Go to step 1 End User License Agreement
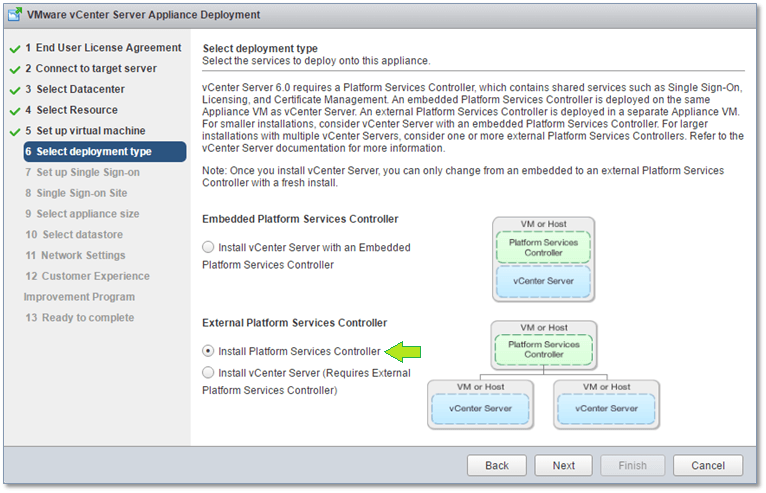Viewport: 766px width, 493px height. (x=103, y=47)
